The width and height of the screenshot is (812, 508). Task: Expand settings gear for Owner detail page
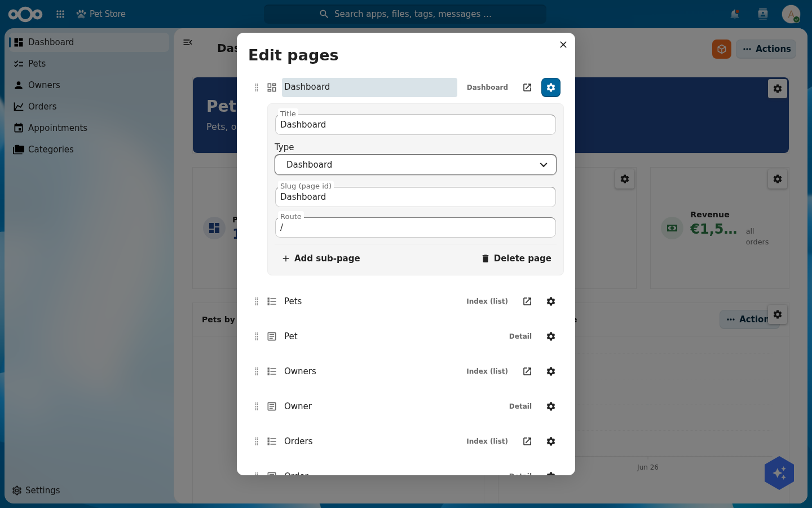tap(551, 406)
